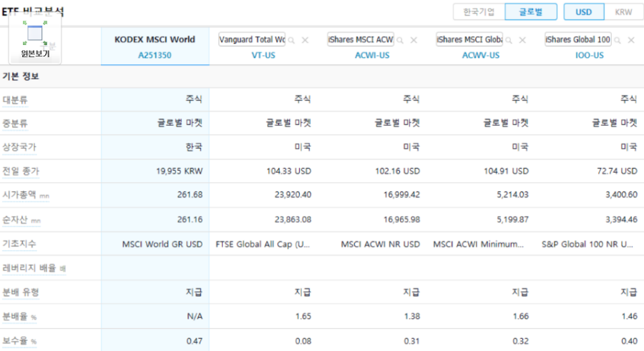644x351 pixels.
Task: Click the 72.74 USD price cell
Action: (x=618, y=171)
